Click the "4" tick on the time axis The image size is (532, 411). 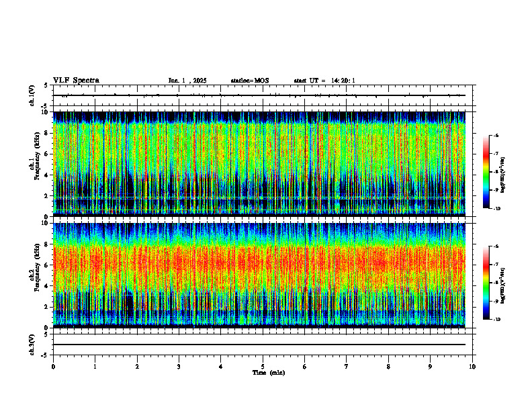pyautogui.click(x=221, y=367)
